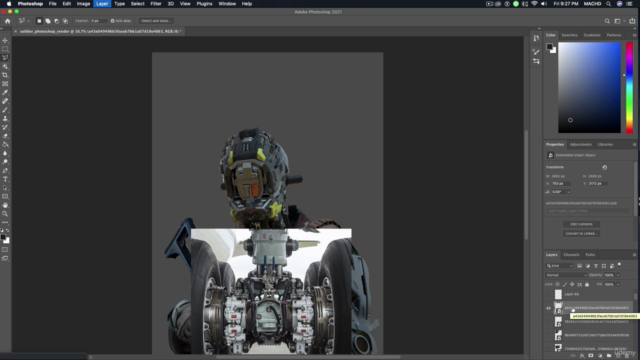Viewport: 640px width, 360px height.
Task: Choose Intersect with selection mode
Action: [x=65, y=21]
